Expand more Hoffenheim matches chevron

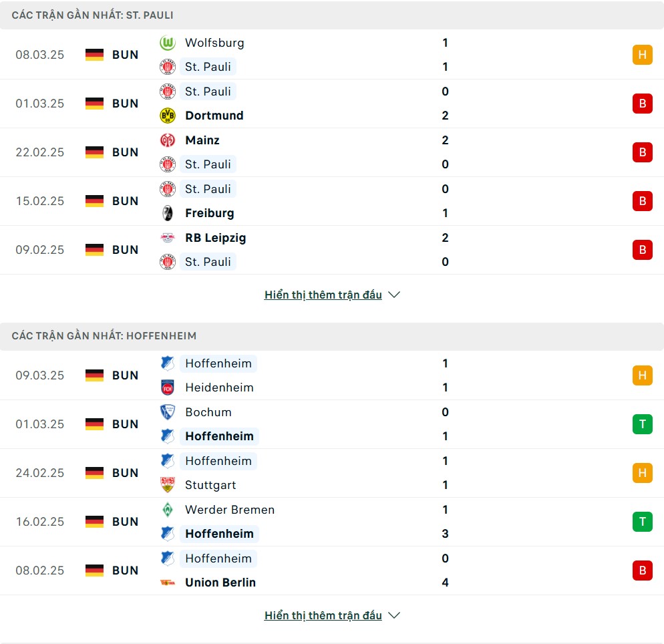(394, 615)
